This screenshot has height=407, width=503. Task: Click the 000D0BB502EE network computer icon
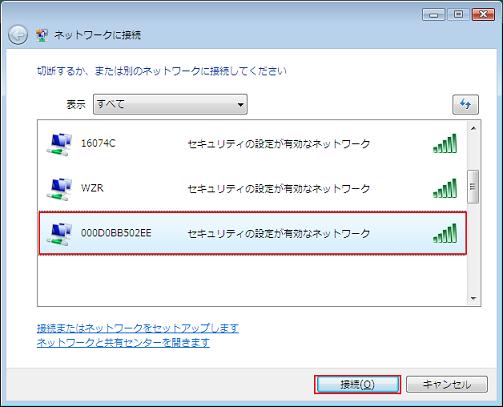pos(59,234)
